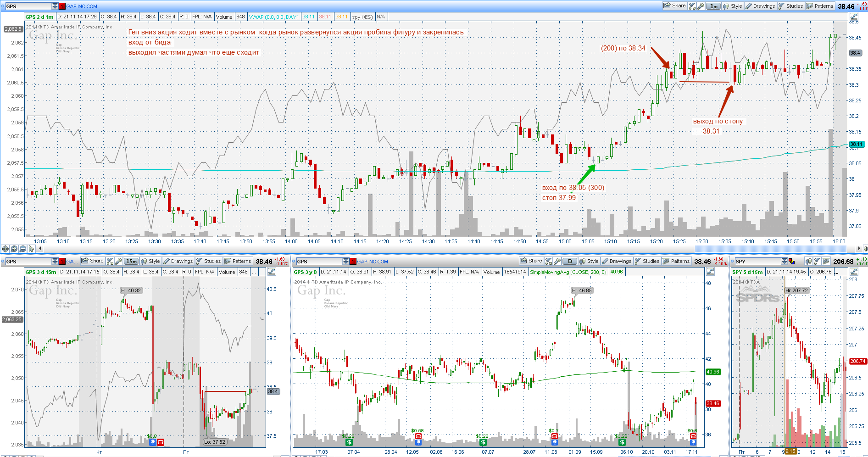Image resolution: width=868 pixels, height=457 pixels.
Task: Expand the symbol dropdown in the daily GPS chart
Action: pyautogui.click(x=346, y=261)
